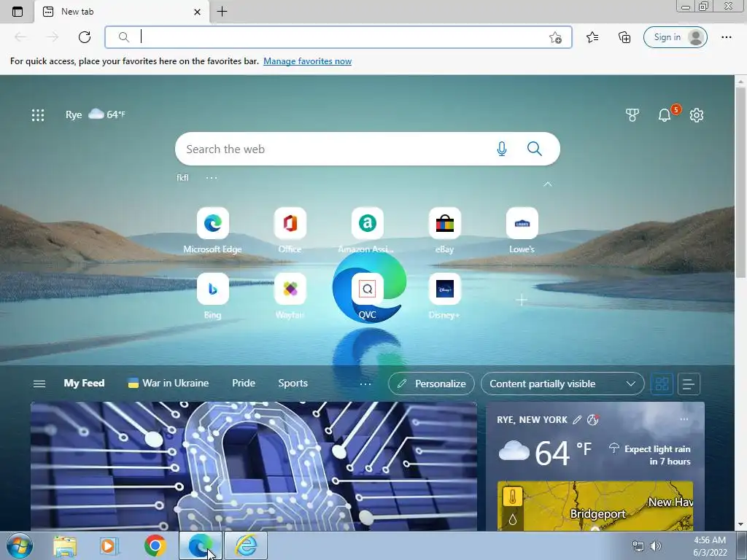Open Windows Media Player from taskbar
The height and width of the screenshot is (560, 747).
click(x=109, y=545)
